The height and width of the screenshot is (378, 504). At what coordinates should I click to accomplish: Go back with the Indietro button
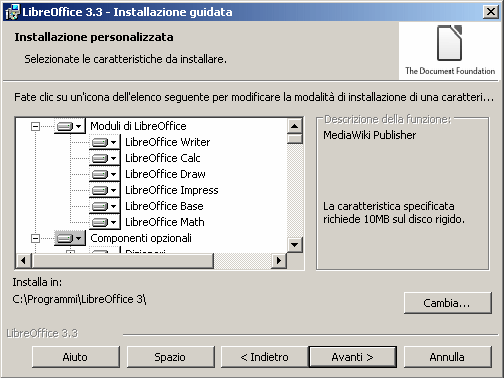(x=265, y=357)
